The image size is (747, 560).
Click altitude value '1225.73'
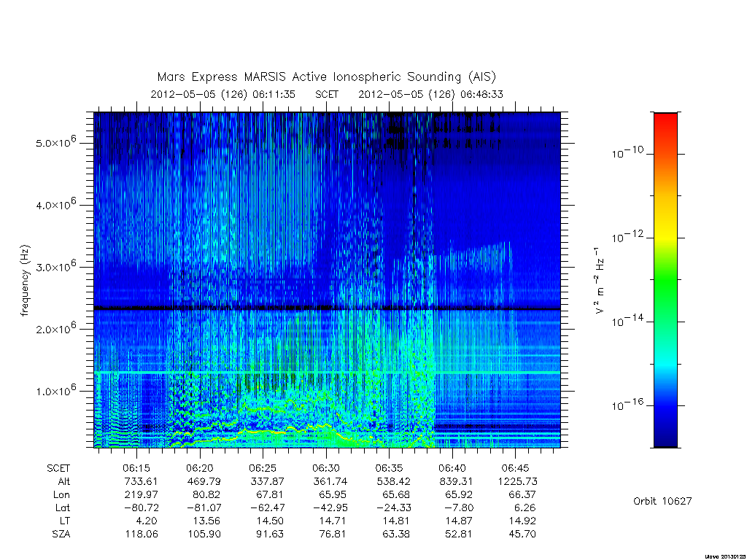click(518, 481)
